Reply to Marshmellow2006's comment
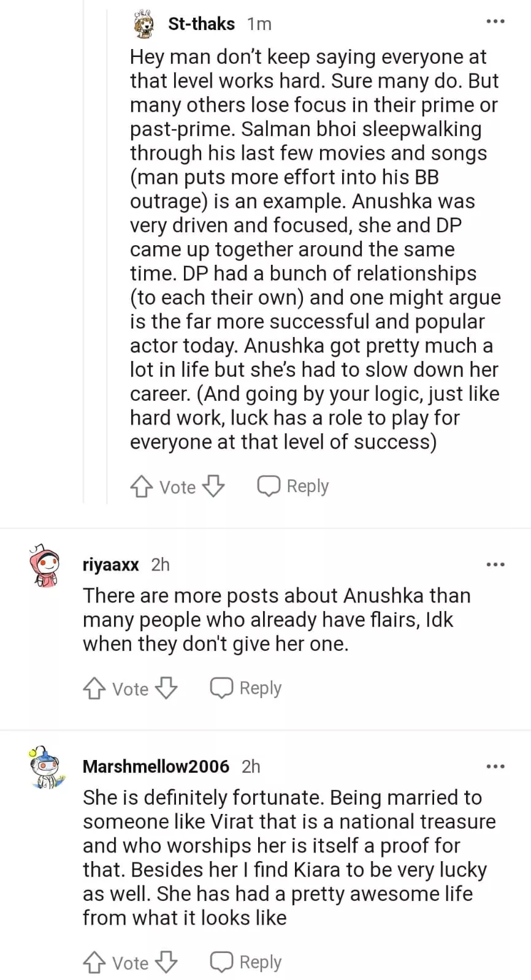The image size is (531, 980). point(246,962)
